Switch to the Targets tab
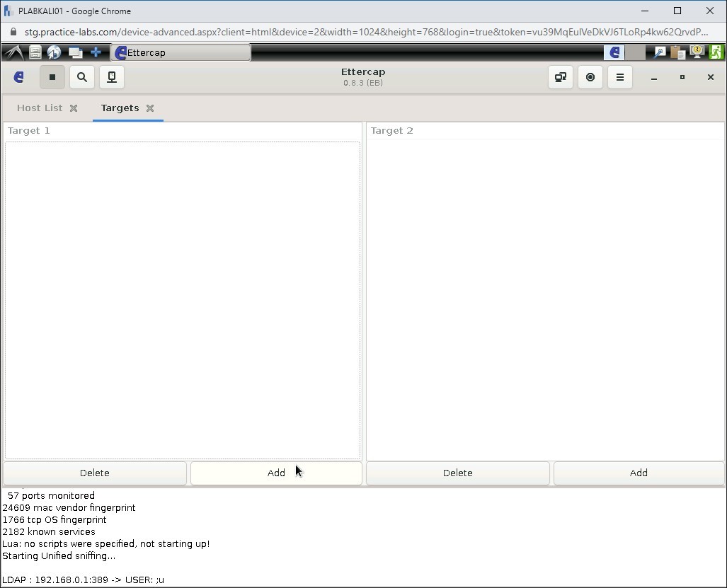Screen dimensions: 727x588 coord(119,108)
